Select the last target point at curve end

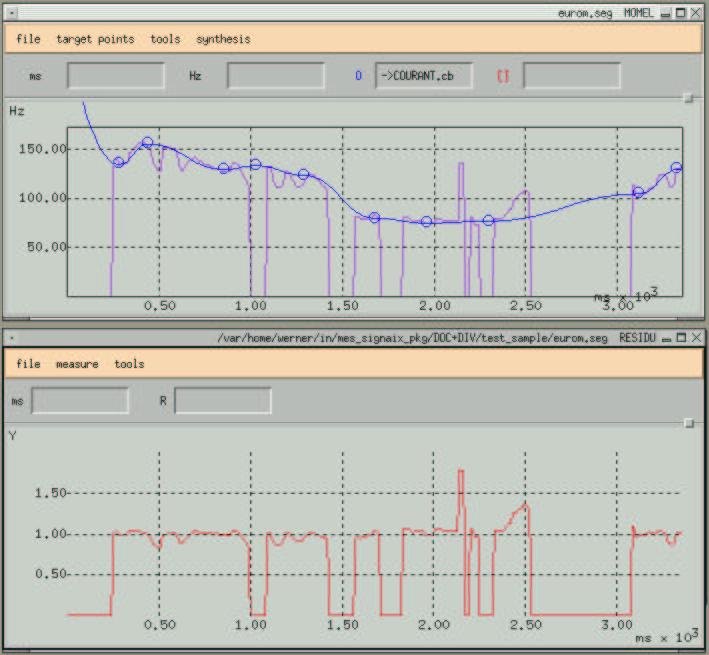point(676,167)
